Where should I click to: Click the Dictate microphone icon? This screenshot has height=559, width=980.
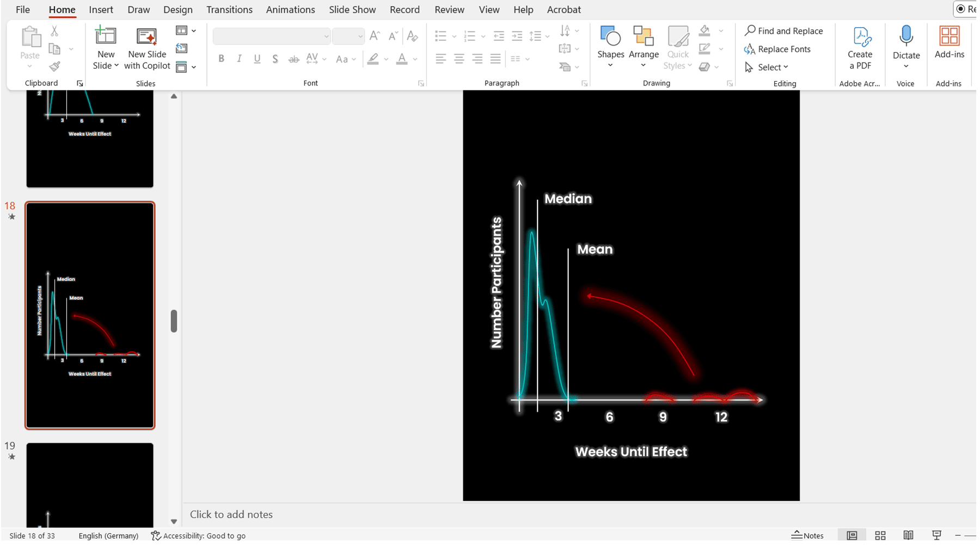[x=906, y=36]
